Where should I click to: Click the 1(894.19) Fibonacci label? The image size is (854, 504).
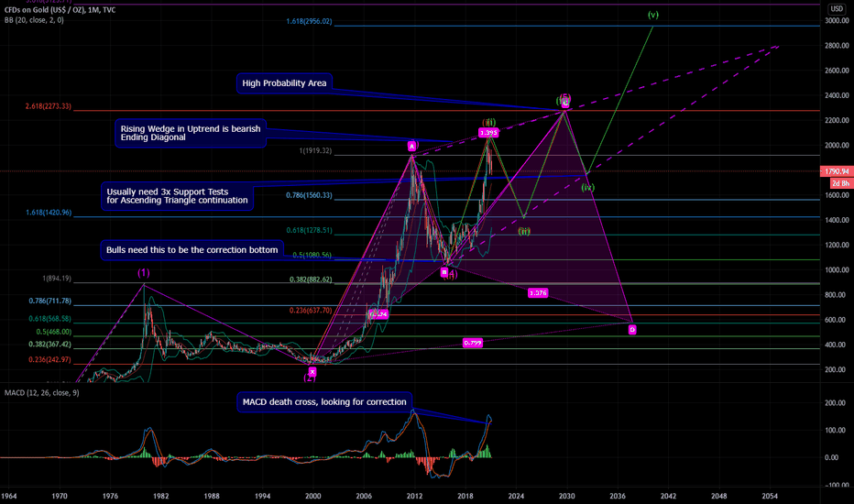(x=57, y=279)
